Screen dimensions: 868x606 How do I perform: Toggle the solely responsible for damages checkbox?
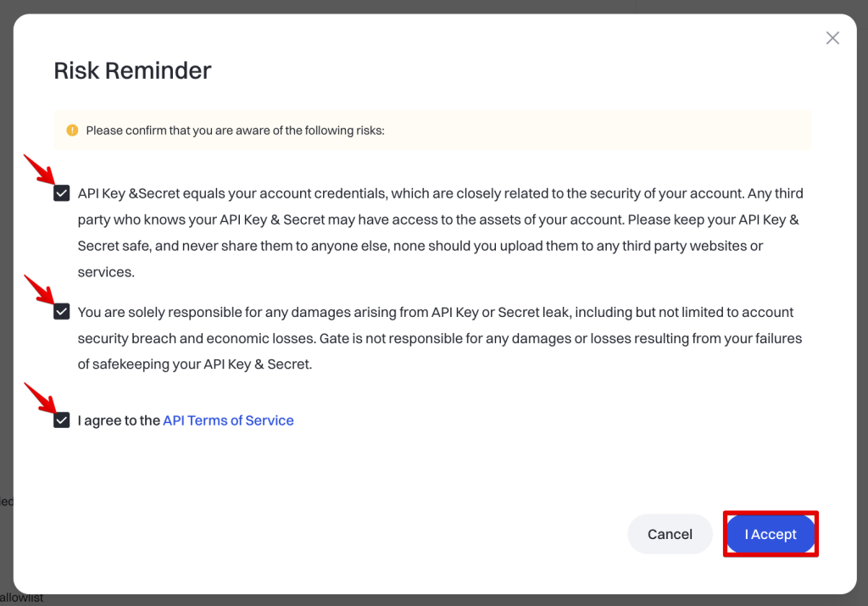(62, 312)
